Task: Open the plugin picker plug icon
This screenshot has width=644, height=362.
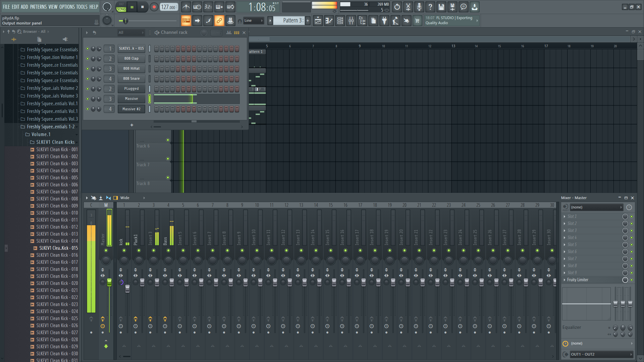Action: 384,21
